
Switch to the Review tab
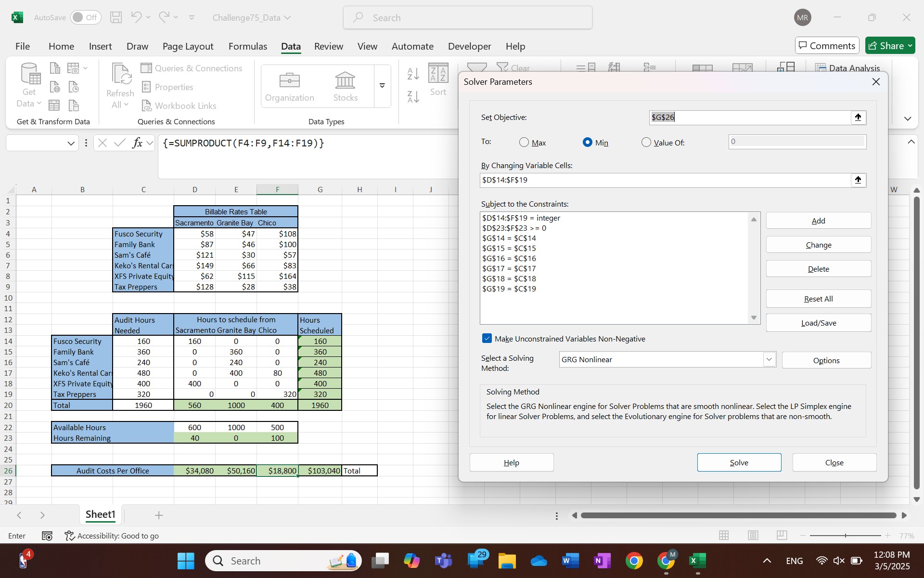[328, 46]
